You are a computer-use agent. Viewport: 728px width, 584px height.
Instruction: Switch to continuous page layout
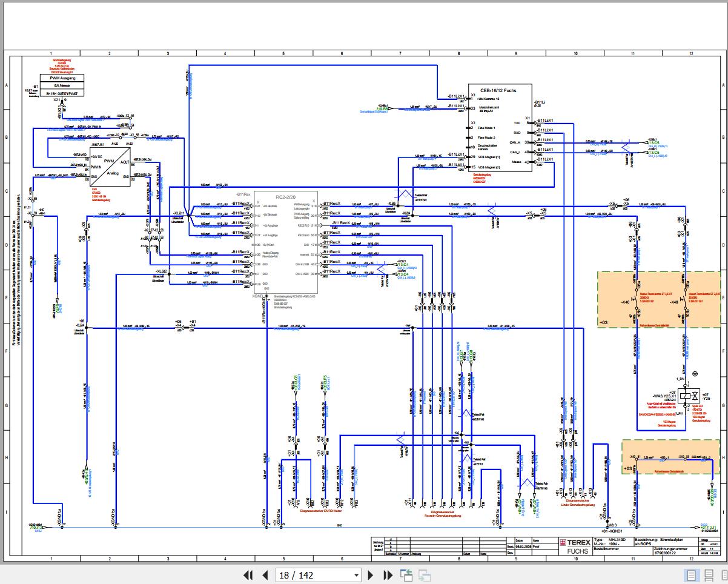[709, 575]
